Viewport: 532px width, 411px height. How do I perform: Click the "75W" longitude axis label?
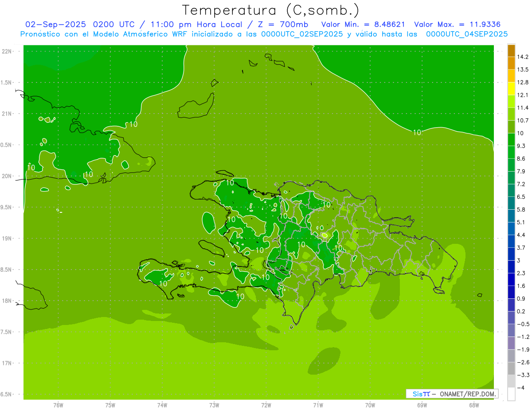[110, 405]
